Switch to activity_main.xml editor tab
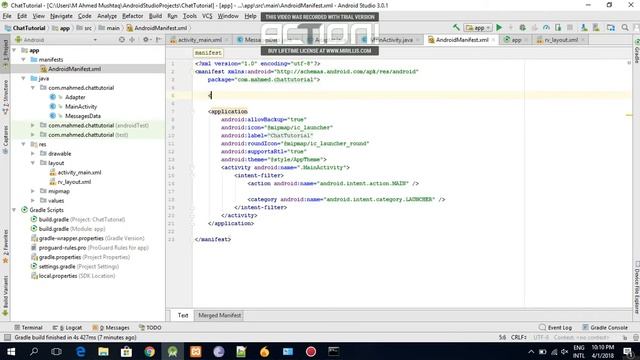Viewport: 640px width, 360px height. 200,40
